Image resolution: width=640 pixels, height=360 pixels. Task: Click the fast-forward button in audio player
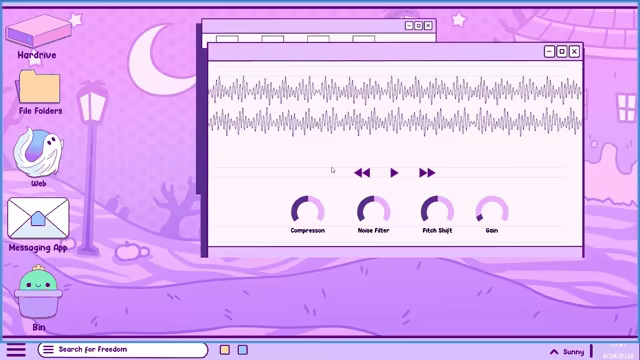coord(427,173)
